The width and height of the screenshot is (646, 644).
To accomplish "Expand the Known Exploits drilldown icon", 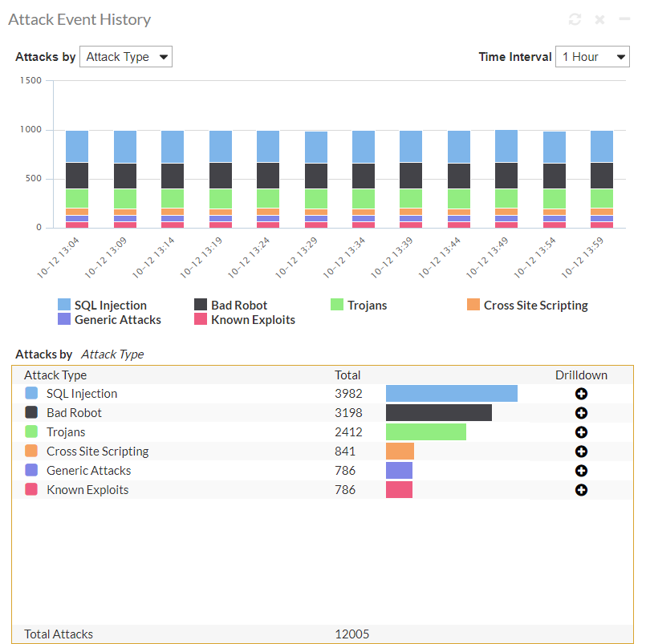I will 581,490.
